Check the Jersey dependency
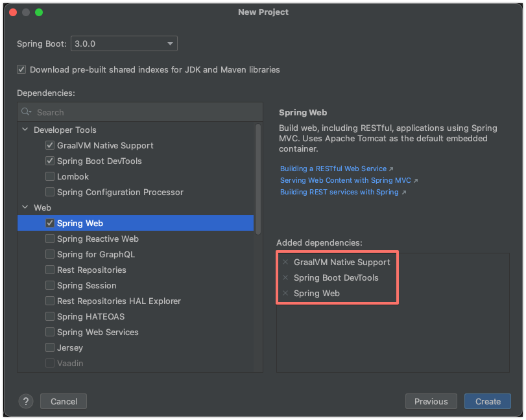The width and height of the screenshot is (526, 420). coord(50,347)
